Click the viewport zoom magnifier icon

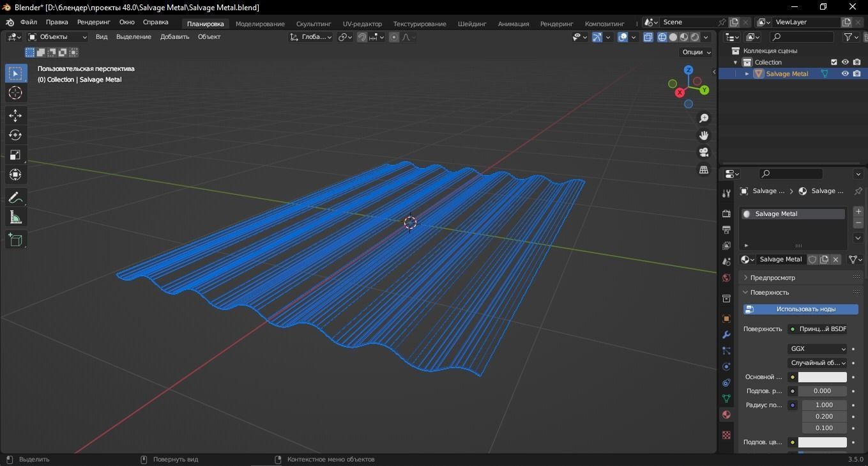[x=704, y=118]
